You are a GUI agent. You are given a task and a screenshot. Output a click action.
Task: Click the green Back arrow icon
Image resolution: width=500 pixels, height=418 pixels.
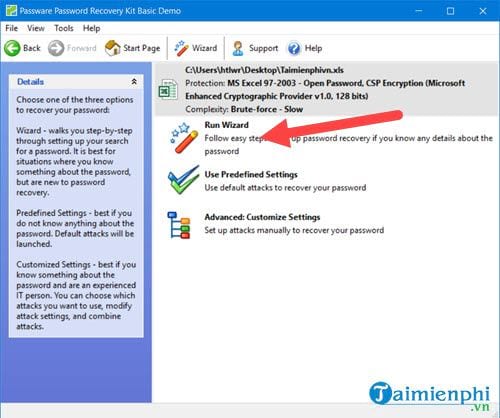point(12,48)
